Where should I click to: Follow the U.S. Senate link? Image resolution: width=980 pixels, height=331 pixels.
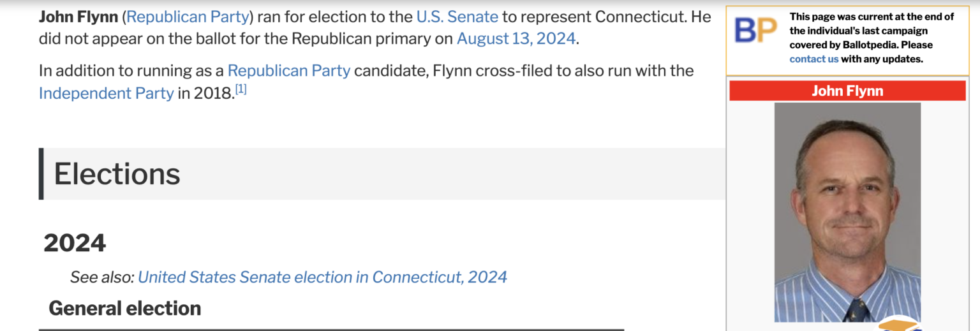pyautogui.click(x=457, y=17)
